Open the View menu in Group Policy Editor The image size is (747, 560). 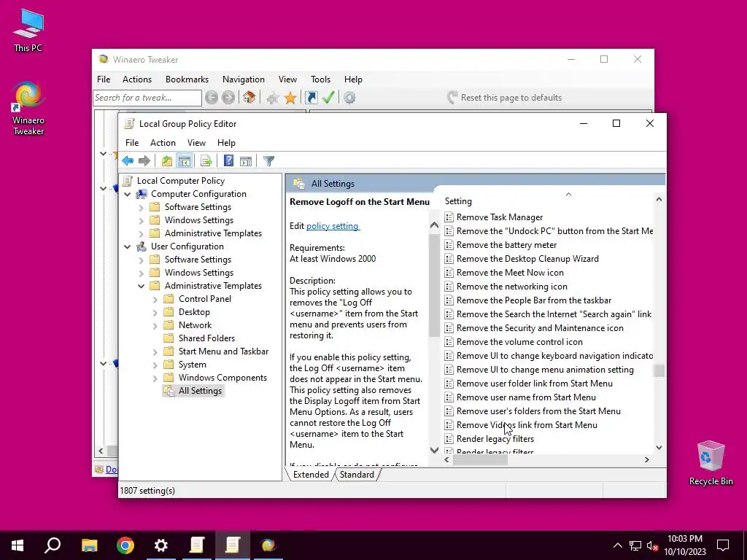[x=196, y=143]
